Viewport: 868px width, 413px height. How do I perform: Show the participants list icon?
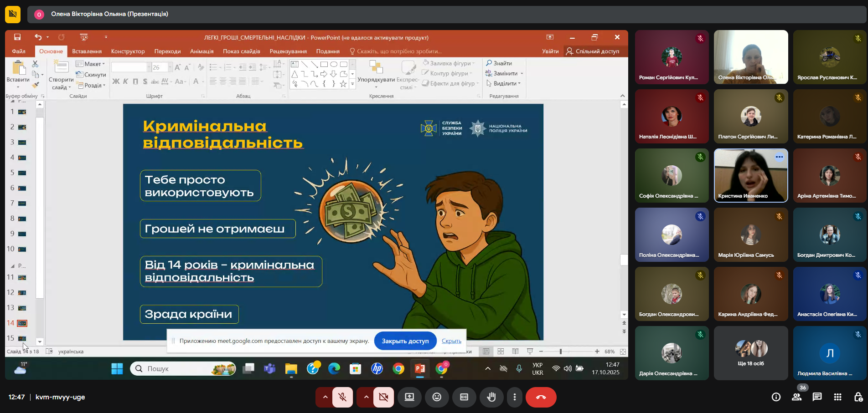pyautogui.click(x=796, y=397)
